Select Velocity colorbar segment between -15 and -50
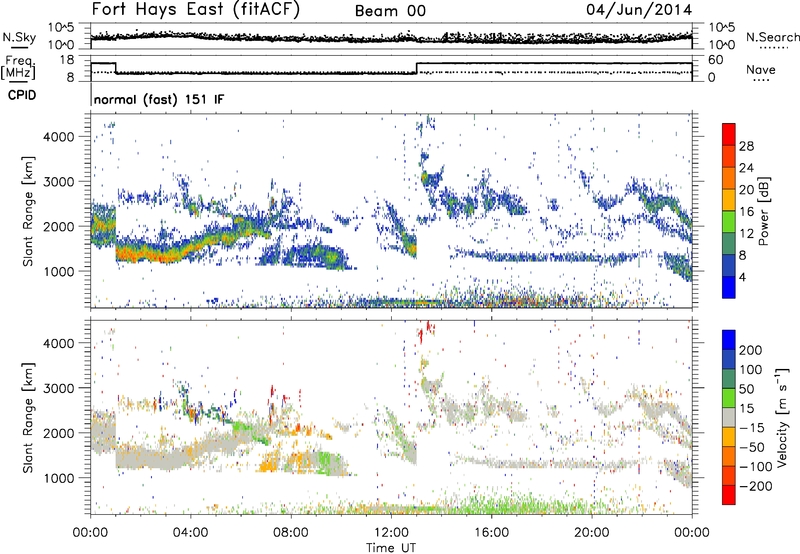800x554 pixels. [x=729, y=437]
